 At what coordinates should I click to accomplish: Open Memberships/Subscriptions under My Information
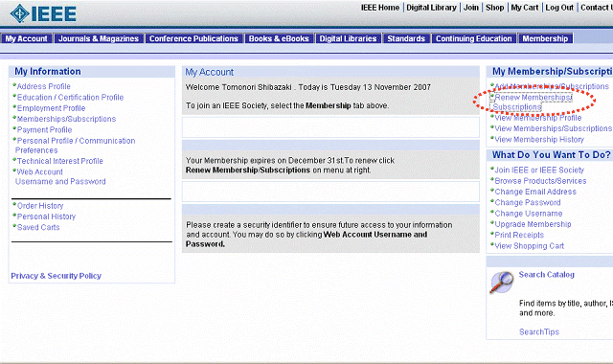(66, 119)
